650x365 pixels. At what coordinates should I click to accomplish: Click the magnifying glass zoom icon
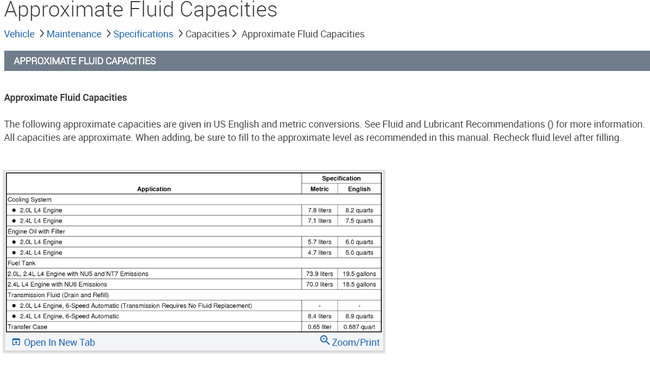325,341
